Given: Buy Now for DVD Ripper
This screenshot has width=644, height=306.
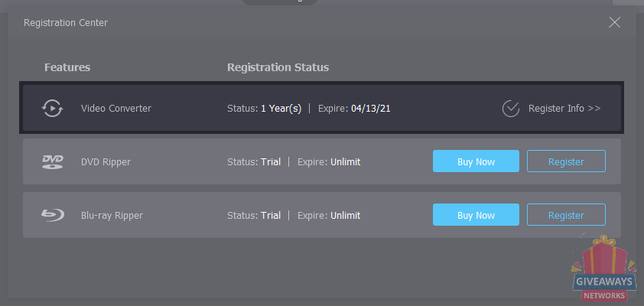Looking at the screenshot, I should click(476, 161).
